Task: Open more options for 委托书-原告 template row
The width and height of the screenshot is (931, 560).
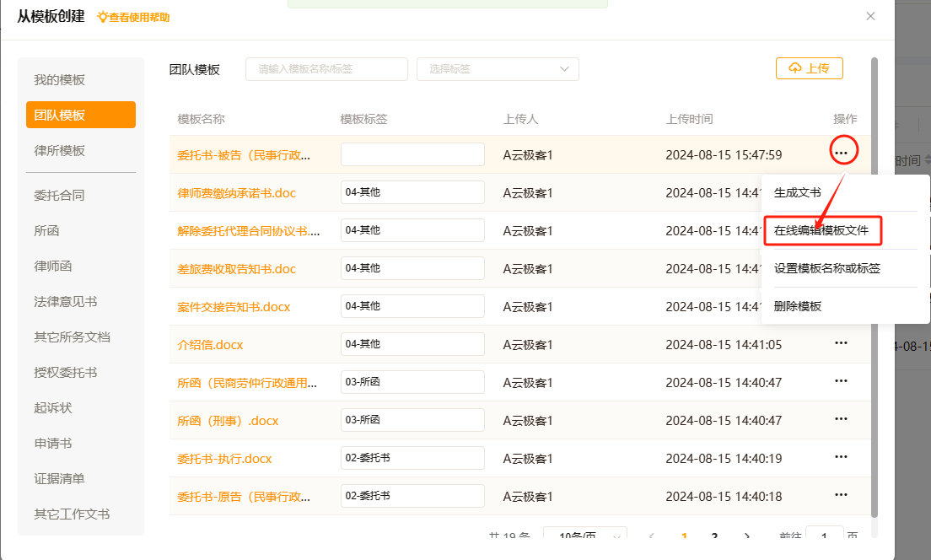Action: coord(841,495)
